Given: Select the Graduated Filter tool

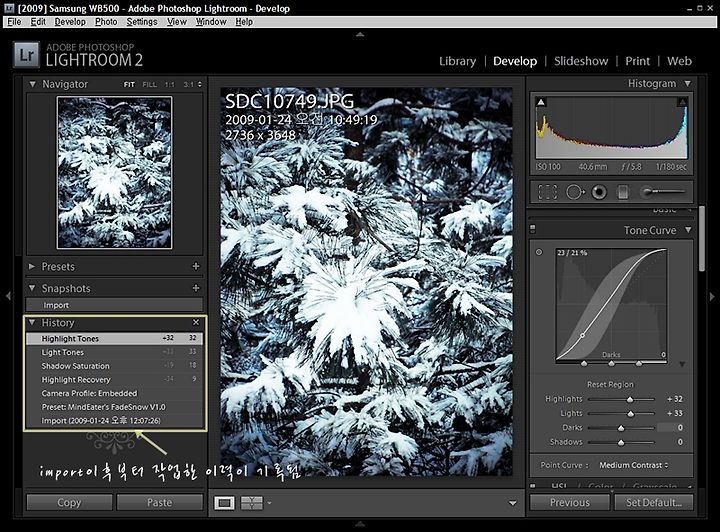Looking at the screenshot, I should (623, 192).
